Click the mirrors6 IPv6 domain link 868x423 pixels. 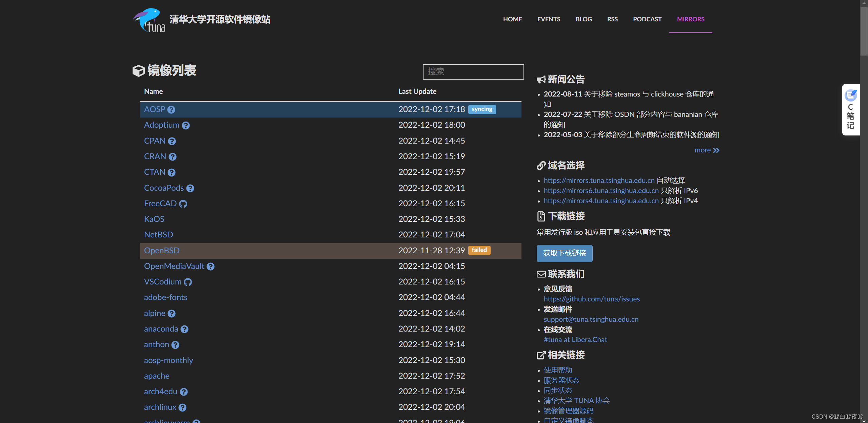(601, 191)
